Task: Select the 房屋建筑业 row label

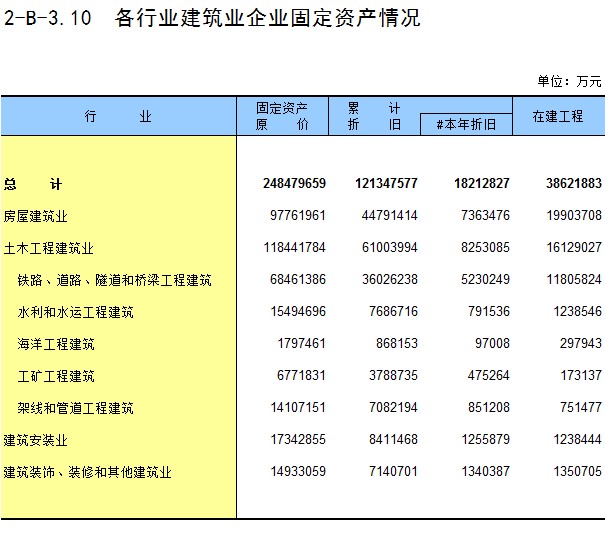Action: tap(35, 216)
